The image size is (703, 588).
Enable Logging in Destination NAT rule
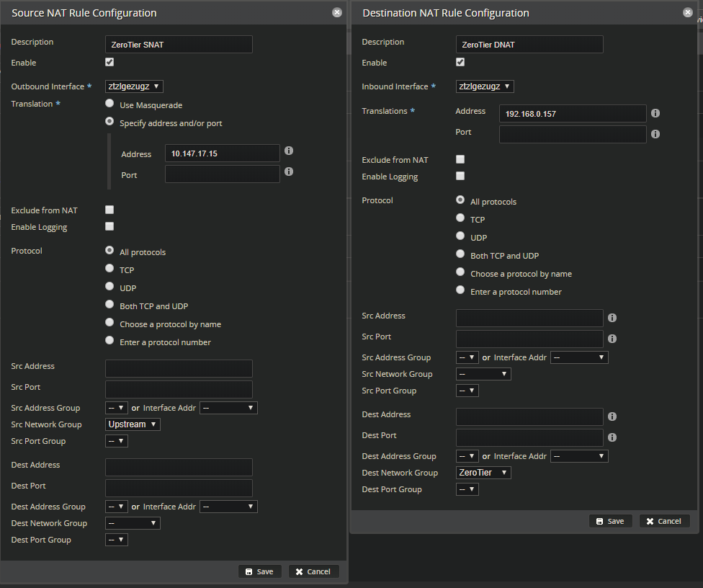tap(460, 176)
